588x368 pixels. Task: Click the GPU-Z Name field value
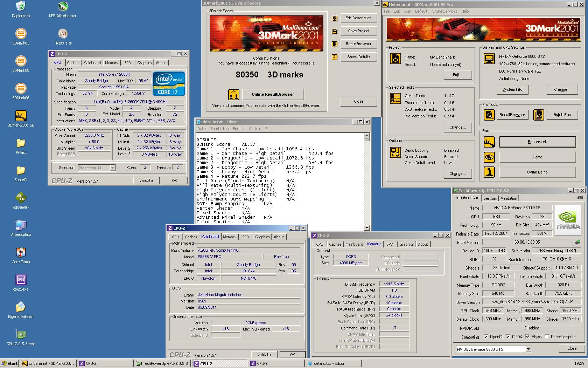(517, 208)
